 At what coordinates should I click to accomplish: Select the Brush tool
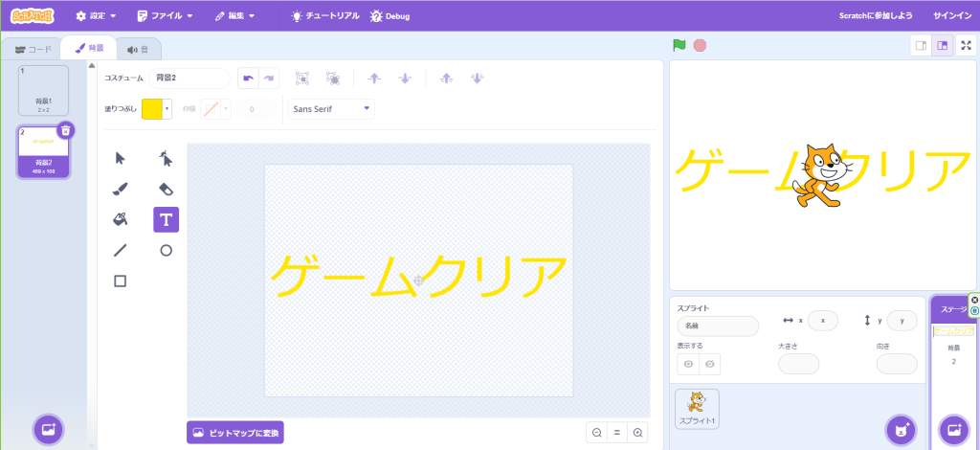click(x=120, y=189)
